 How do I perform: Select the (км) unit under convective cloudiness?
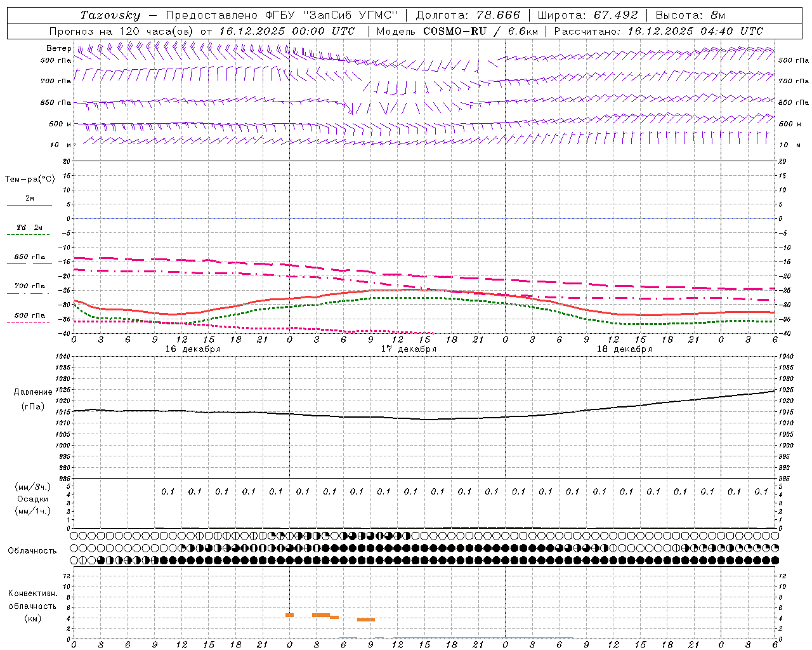32,618
